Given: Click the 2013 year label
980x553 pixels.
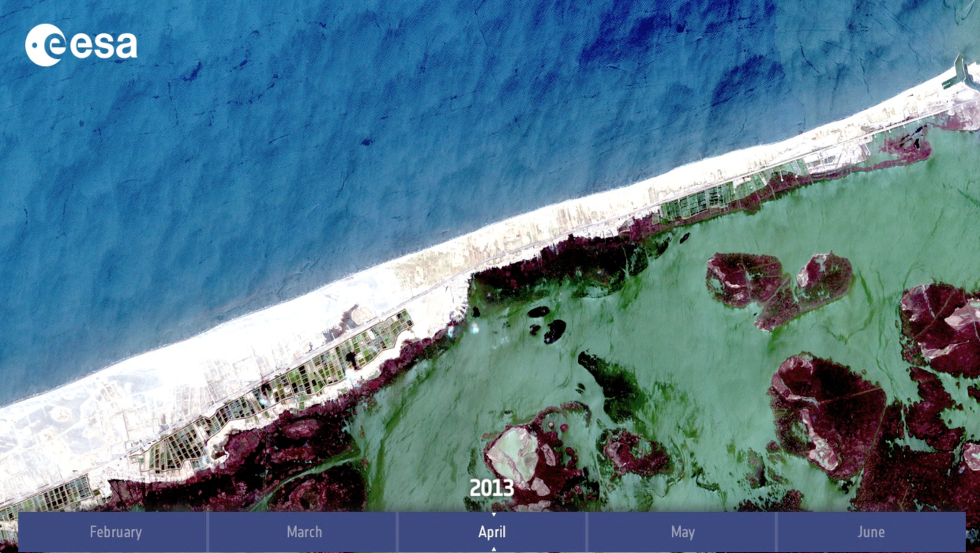Looking at the screenshot, I should (x=492, y=488).
